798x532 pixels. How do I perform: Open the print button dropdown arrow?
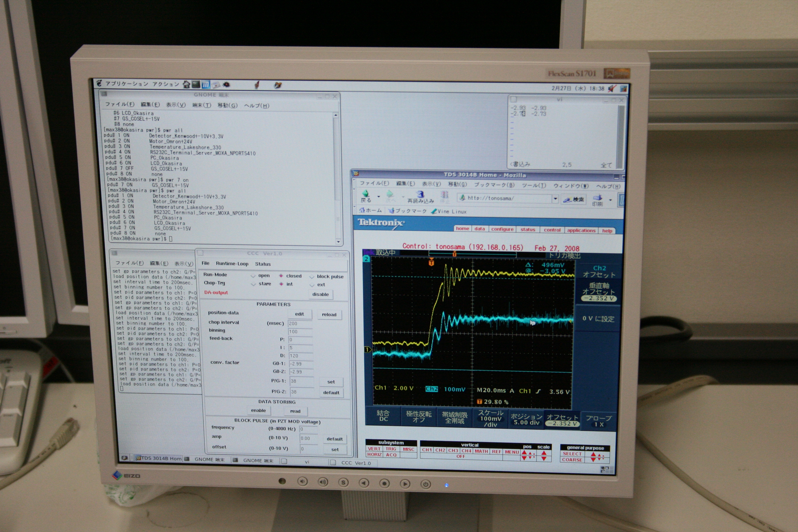coord(610,200)
